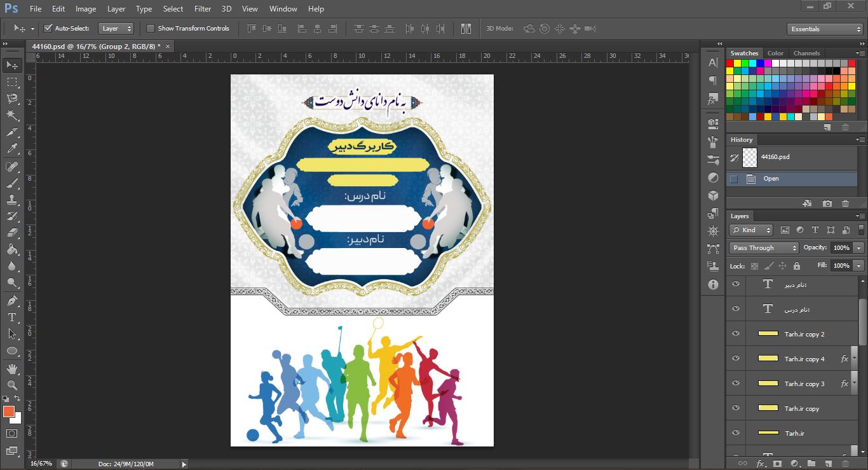Viewport: 868px width, 470px height.
Task: Hide the نام دبیر text layer
Action: [736, 284]
